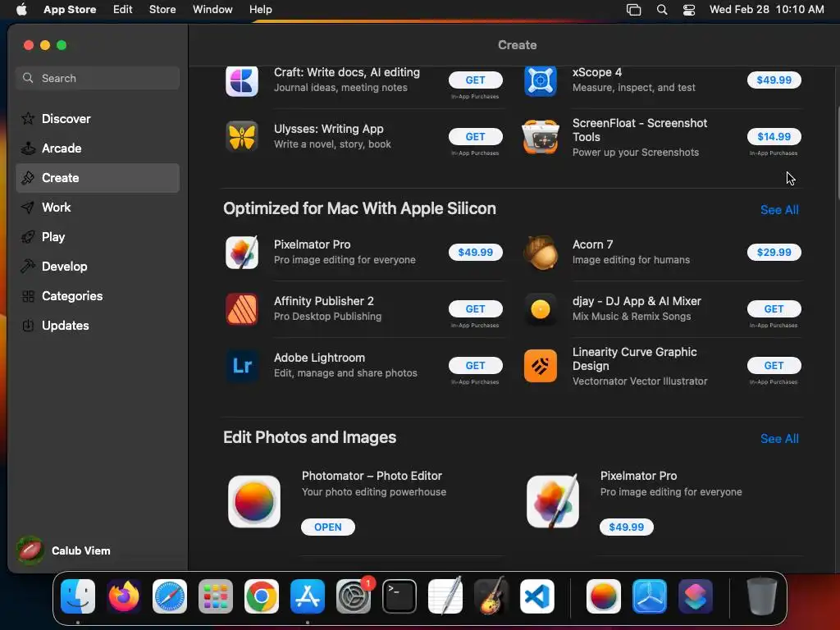Screen dimensions: 840x630
Task: Click Pixelmator Pro icon in Edit Photos section
Action: pos(552,501)
